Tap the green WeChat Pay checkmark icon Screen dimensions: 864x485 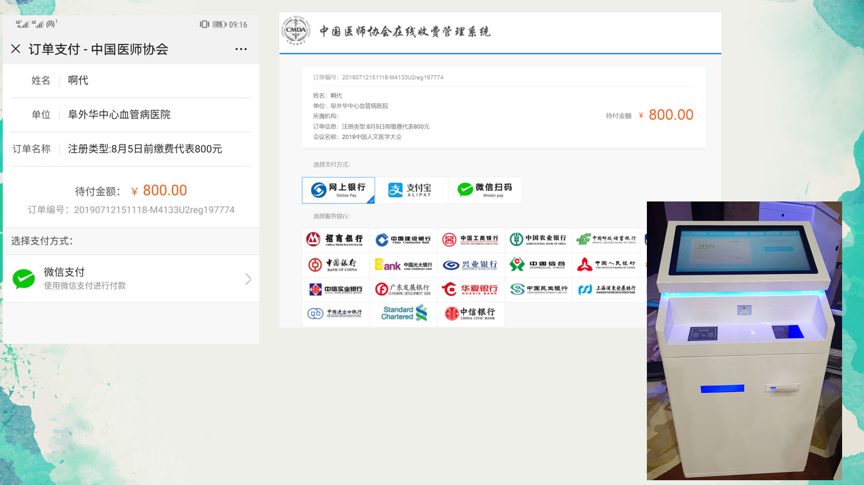point(24,279)
